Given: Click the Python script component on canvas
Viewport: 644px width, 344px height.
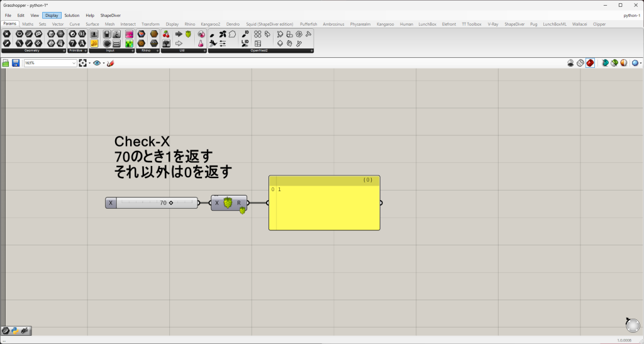Looking at the screenshot, I should click(x=228, y=203).
